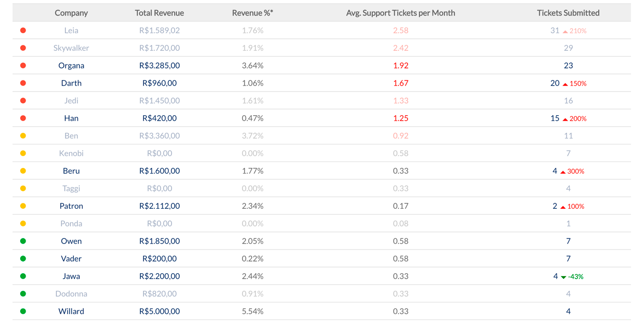
Task: Click tickets submitted count 29
Action: point(569,48)
